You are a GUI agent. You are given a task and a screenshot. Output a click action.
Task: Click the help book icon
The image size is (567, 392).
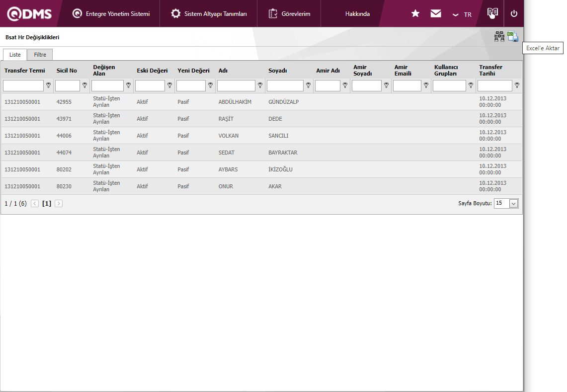click(492, 13)
